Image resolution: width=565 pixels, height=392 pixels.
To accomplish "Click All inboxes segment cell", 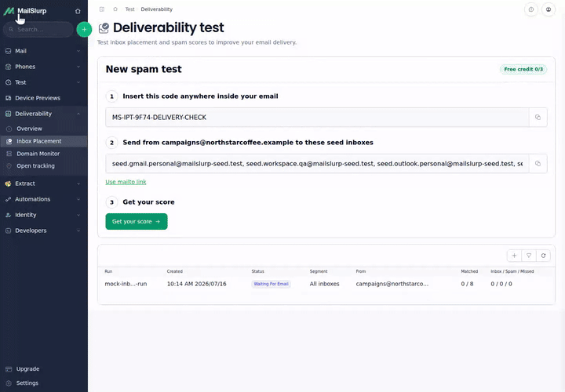I will click(x=325, y=284).
